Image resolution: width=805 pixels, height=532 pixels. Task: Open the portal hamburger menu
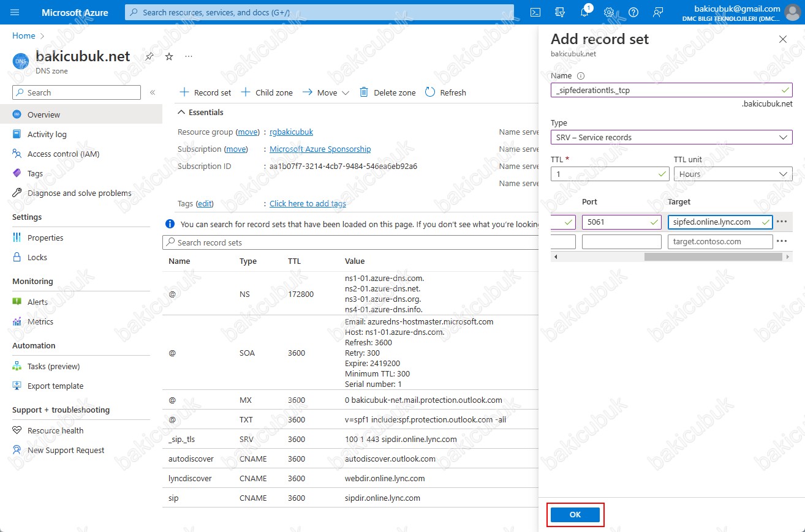coord(15,12)
